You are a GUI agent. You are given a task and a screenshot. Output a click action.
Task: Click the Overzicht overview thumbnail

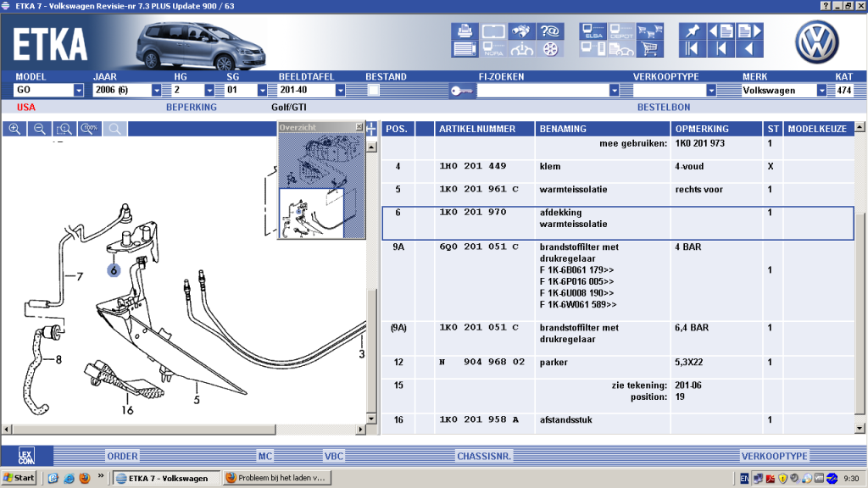coord(321,186)
